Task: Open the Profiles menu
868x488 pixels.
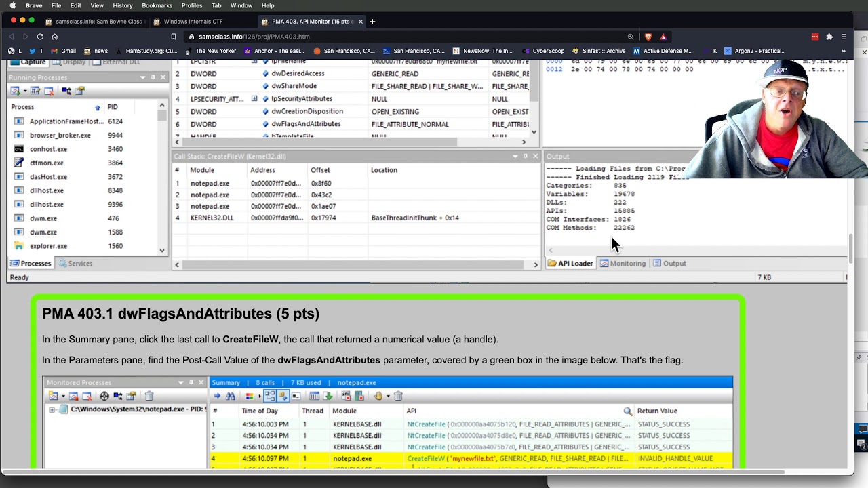Action: tap(192, 5)
